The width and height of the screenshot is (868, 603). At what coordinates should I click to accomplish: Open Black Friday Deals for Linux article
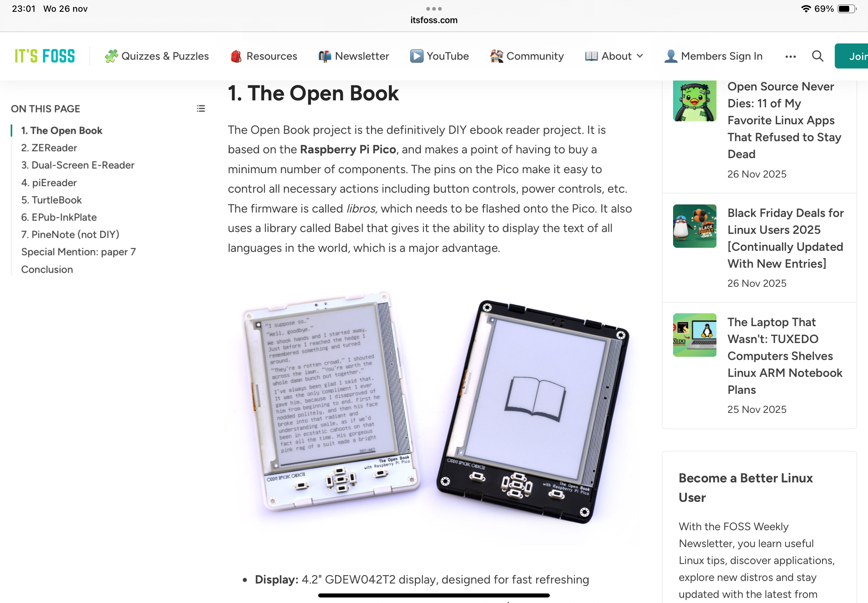pyautogui.click(x=786, y=238)
